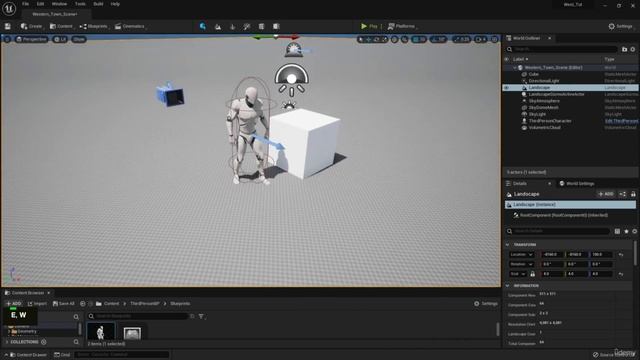Select the blue camera actor in viewport
Image resolution: width=640 pixels, height=360 pixels.
click(x=170, y=95)
